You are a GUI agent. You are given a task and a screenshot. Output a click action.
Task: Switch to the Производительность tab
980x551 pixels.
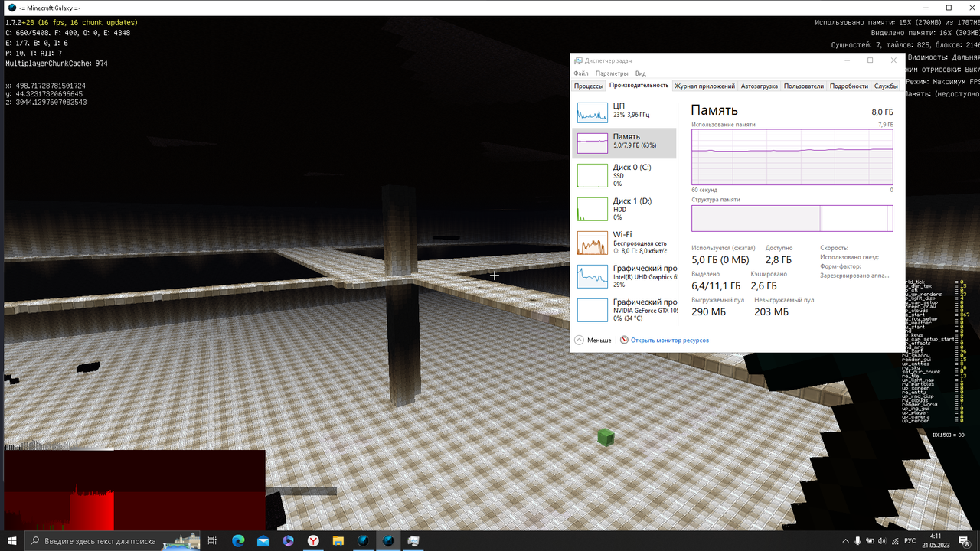(639, 86)
